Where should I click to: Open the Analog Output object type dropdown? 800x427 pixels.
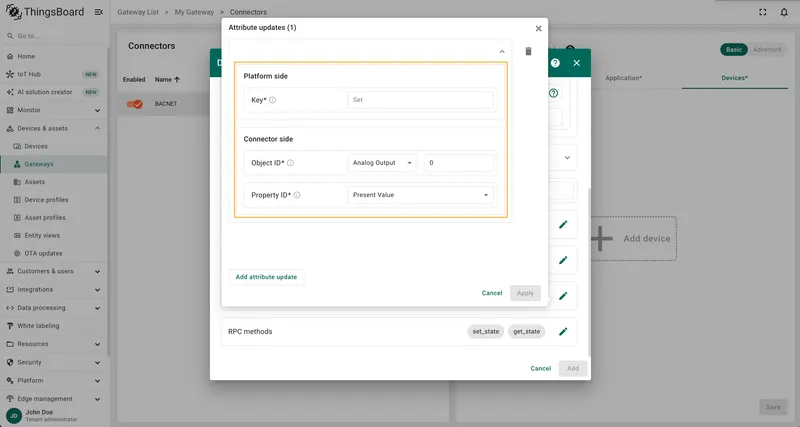[x=382, y=163]
